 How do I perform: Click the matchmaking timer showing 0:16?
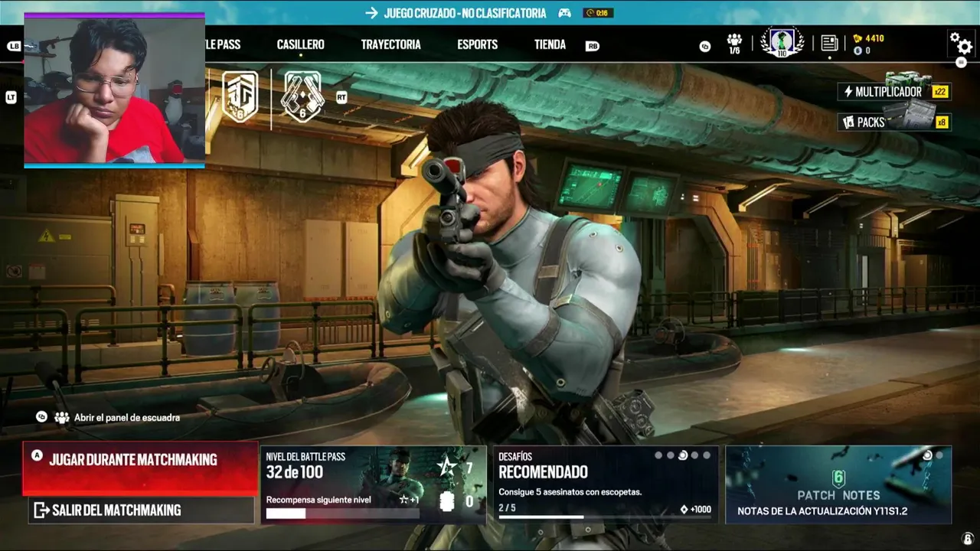pyautogui.click(x=598, y=13)
